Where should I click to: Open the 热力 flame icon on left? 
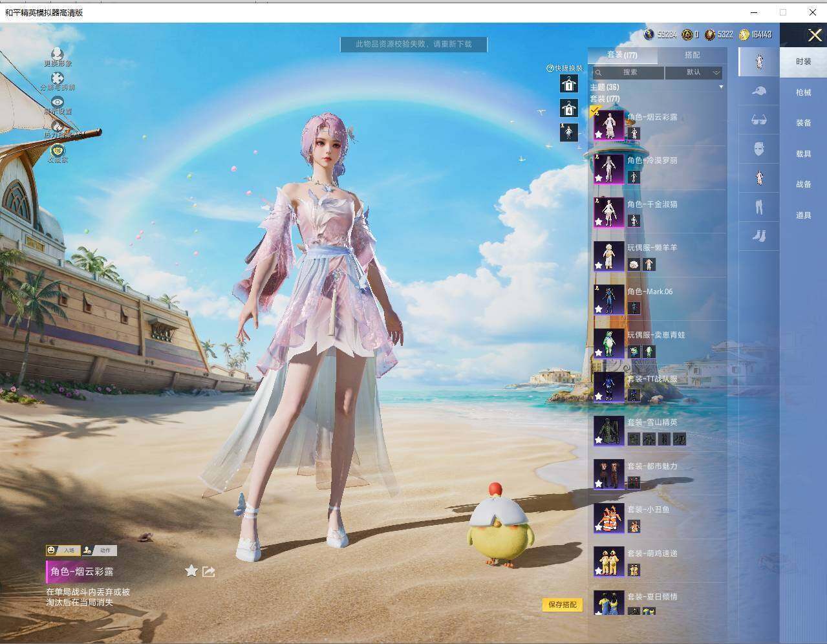58,127
